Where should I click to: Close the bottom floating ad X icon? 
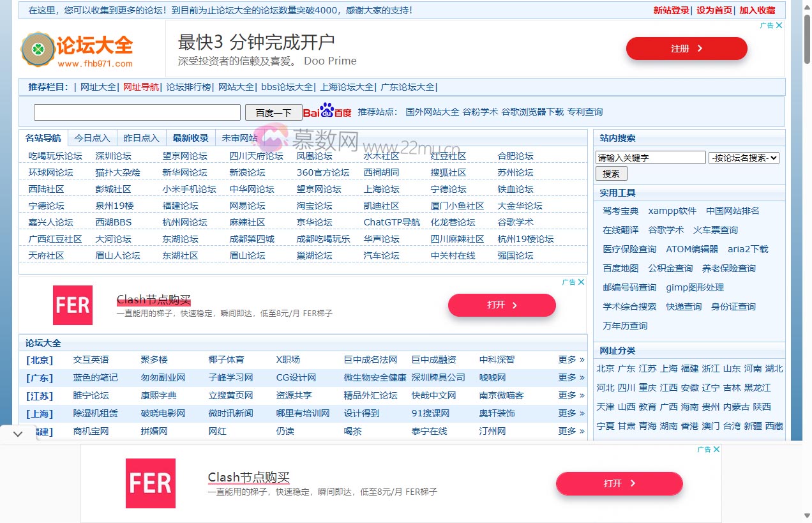pos(716,448)
